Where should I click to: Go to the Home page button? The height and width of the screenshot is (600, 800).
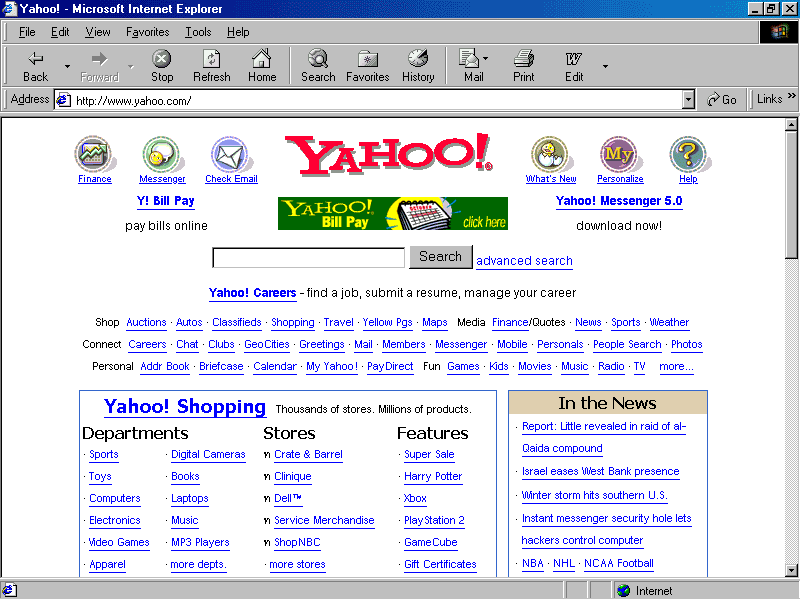coord(262,66)
